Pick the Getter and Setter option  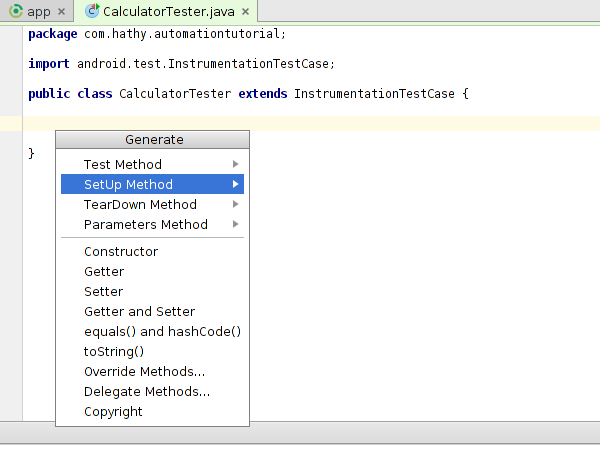click(x=139, y=311)
